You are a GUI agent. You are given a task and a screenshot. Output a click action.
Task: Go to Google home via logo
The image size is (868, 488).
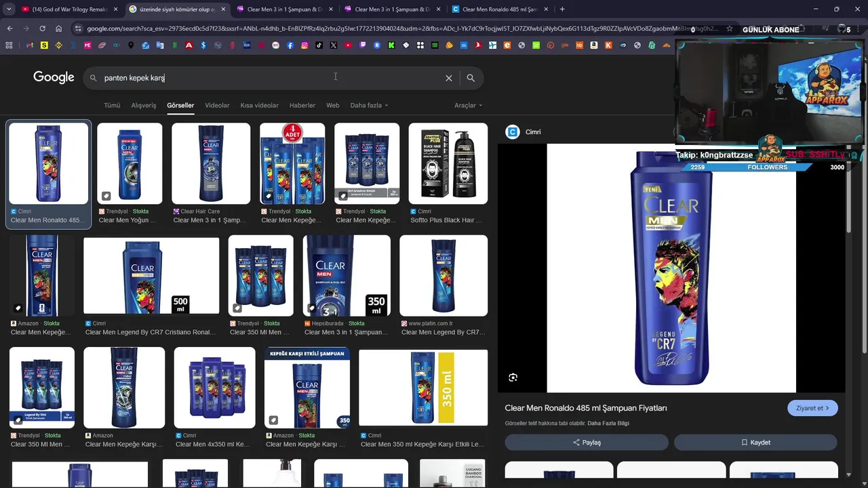tap(54, 77)
